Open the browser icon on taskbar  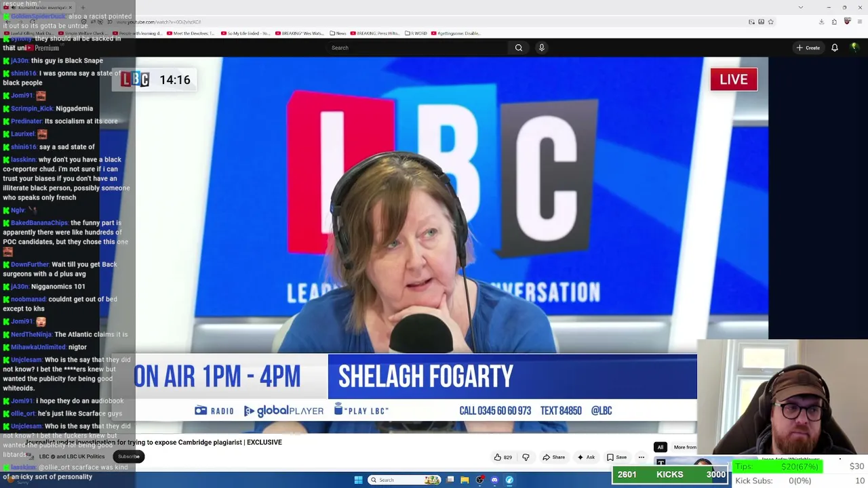509,480
